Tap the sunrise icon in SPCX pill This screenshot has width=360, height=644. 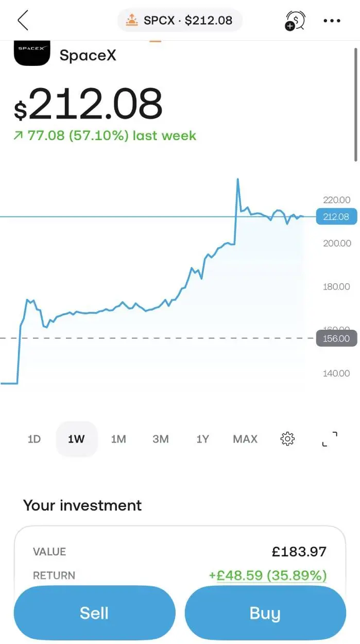(132, 21)
